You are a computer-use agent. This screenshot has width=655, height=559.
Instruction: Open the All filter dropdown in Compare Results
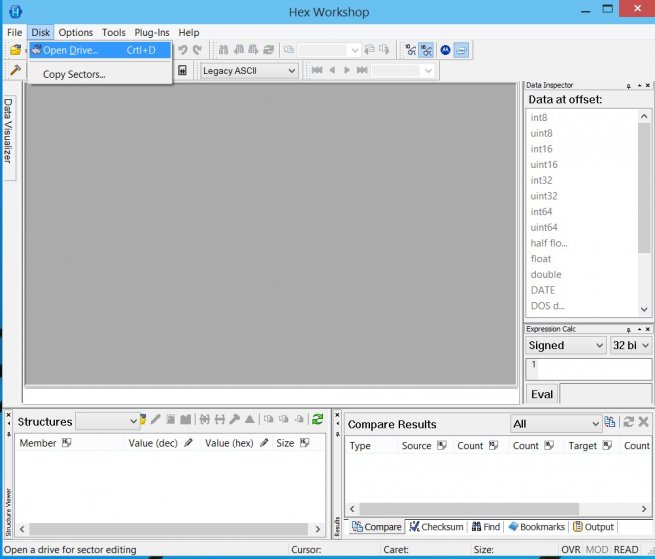556,424
